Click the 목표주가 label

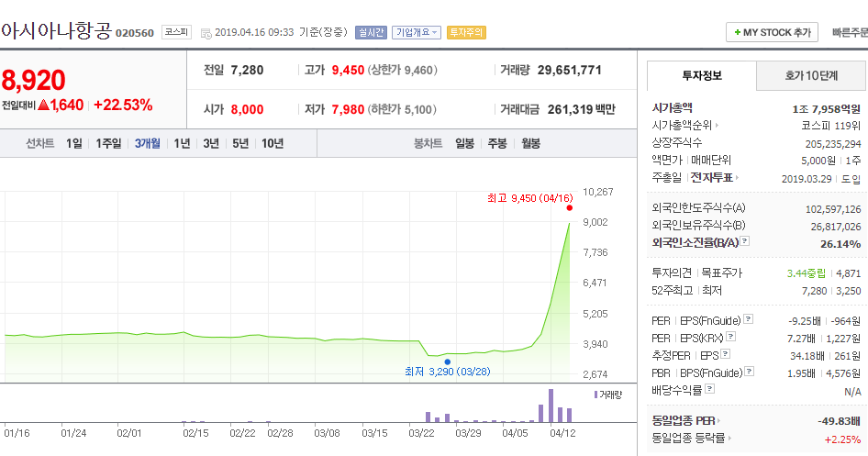[722, 272]
